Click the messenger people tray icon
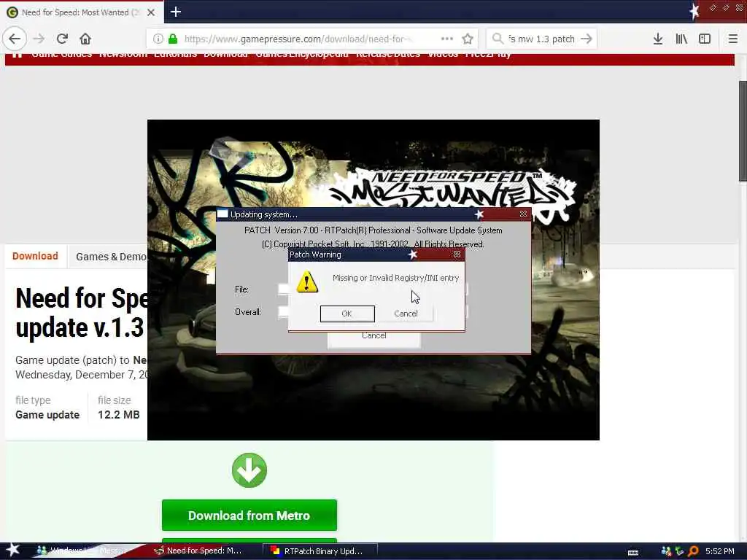 (x=666, y=551)
